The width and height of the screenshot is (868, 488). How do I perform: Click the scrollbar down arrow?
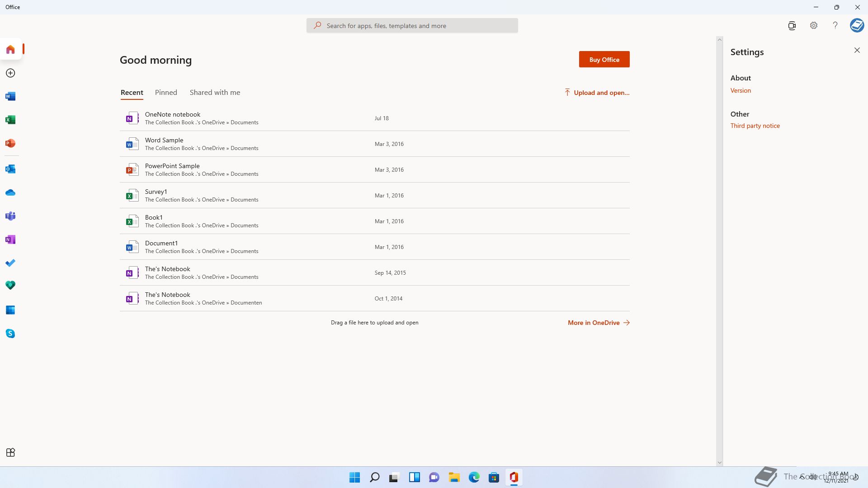pos(719,463)
